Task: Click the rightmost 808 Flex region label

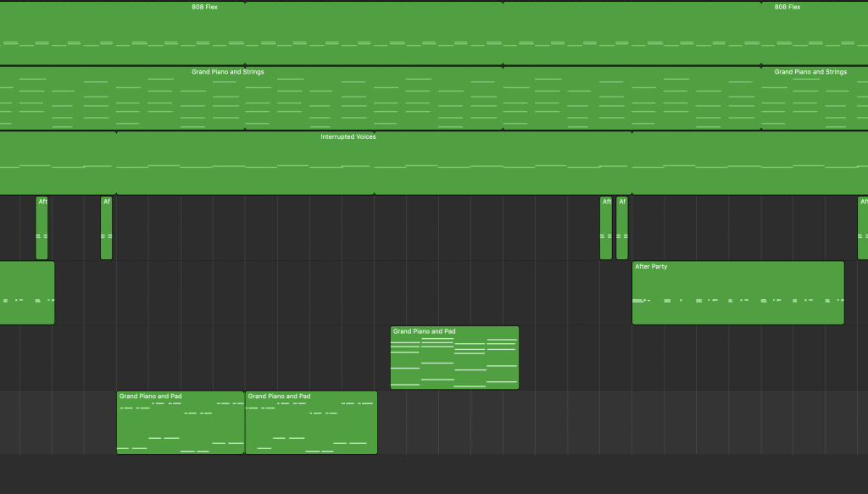Action: coord(787,7)
